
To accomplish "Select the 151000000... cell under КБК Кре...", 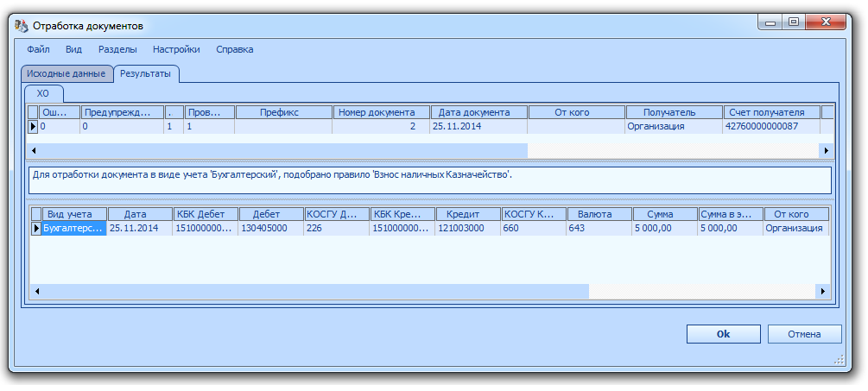I will [402, 229].
